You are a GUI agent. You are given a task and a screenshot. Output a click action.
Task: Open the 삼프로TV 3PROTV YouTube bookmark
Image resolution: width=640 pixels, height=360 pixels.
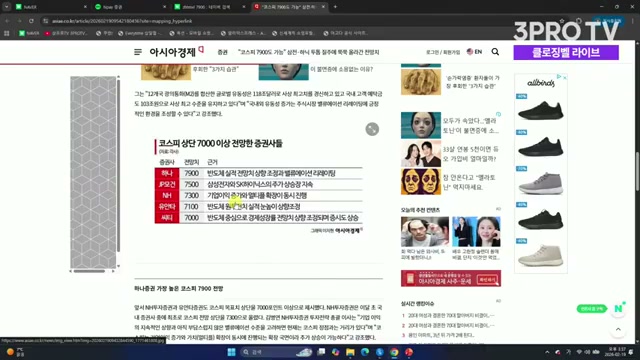pyautogui.click(x=66, y=33)
